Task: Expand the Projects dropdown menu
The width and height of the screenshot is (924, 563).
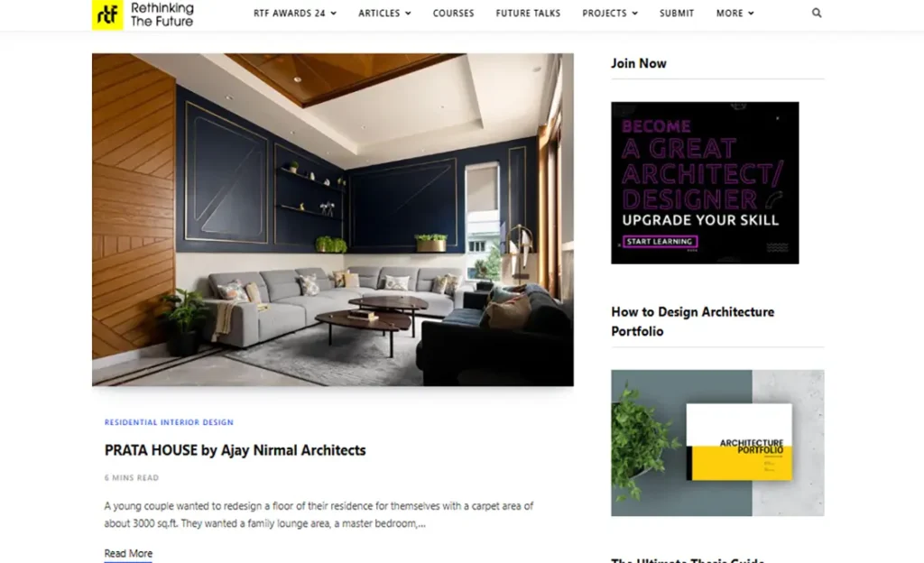Action: click(610, 13)
